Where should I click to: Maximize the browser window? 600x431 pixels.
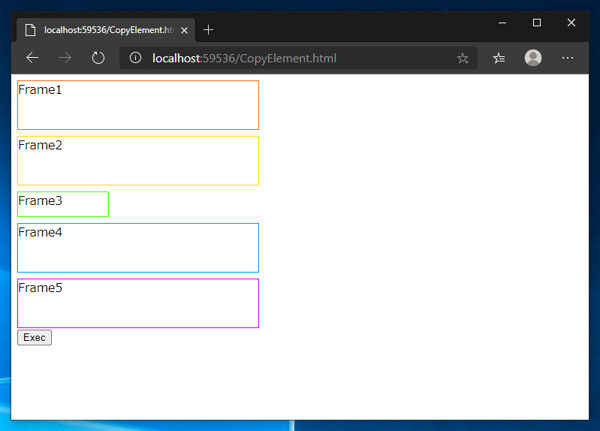tap(537, 23)
